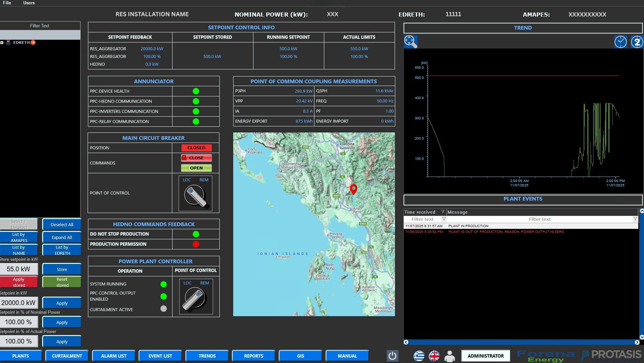The height and width of the screenshot is (363, 644).
Task: Switch to the CURTAILMENT tab
Action: (x=67, y=356)
